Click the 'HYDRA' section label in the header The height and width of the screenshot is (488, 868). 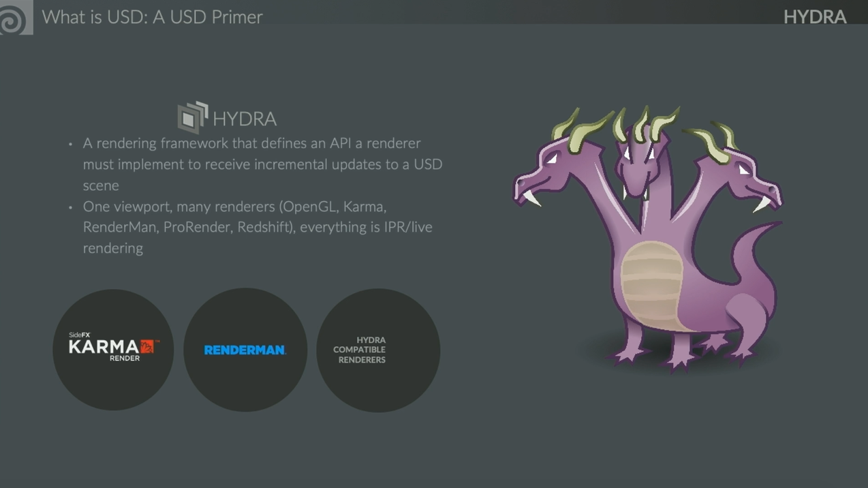tap(815, 17)
